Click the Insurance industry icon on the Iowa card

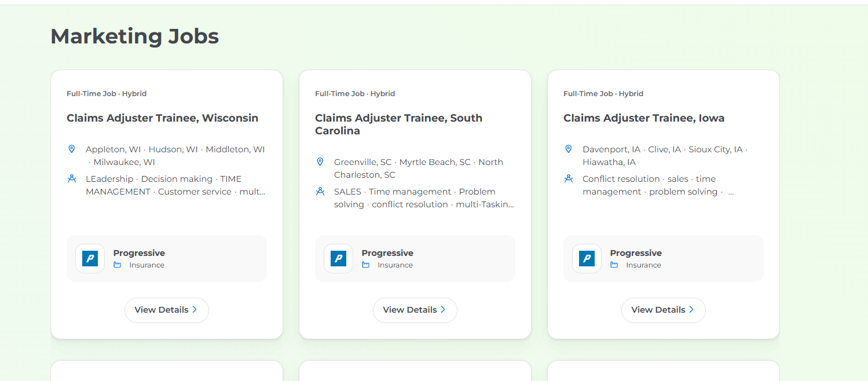614,265
